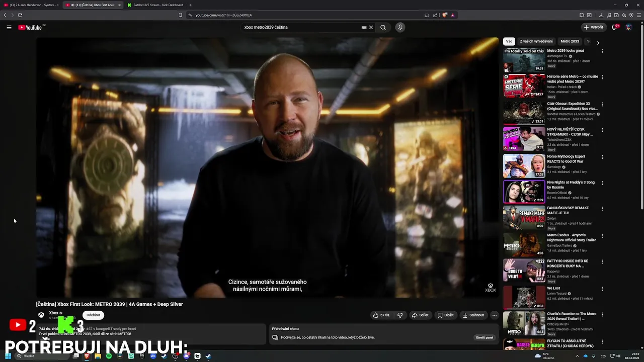
Task: Click the search text field
Action: click(301, 27)
